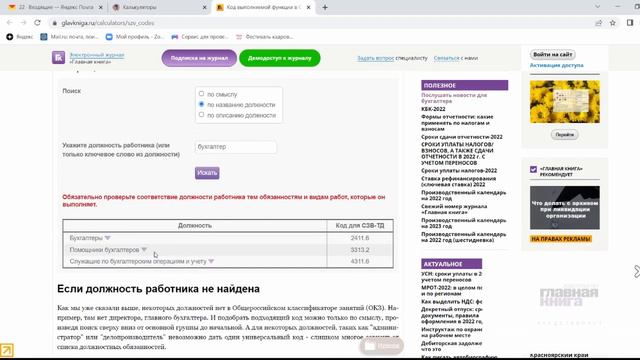Click the arrow icon at bottom-left corner
The width and height of the screenshot is (640, 360).
[x=7, y=350]
